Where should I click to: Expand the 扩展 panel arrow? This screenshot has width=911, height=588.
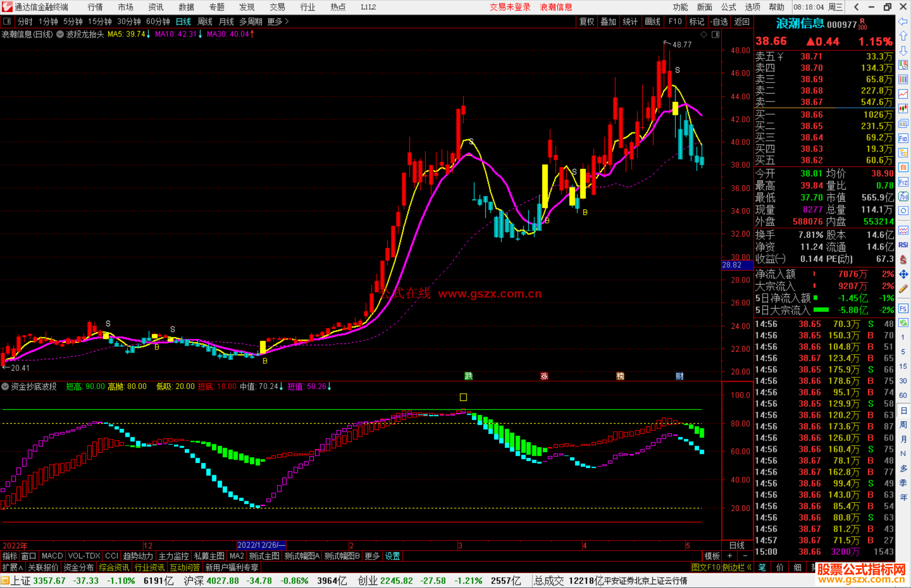point(13,567)
